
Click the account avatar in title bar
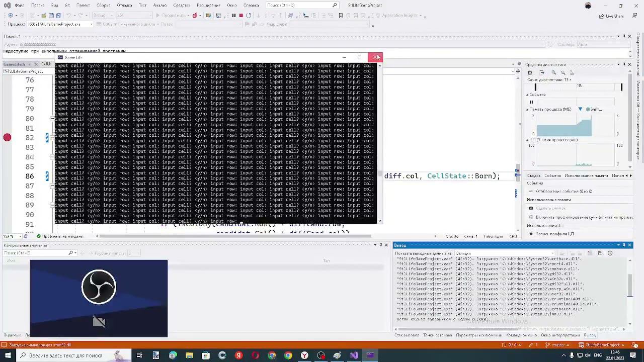coord(588,6)
